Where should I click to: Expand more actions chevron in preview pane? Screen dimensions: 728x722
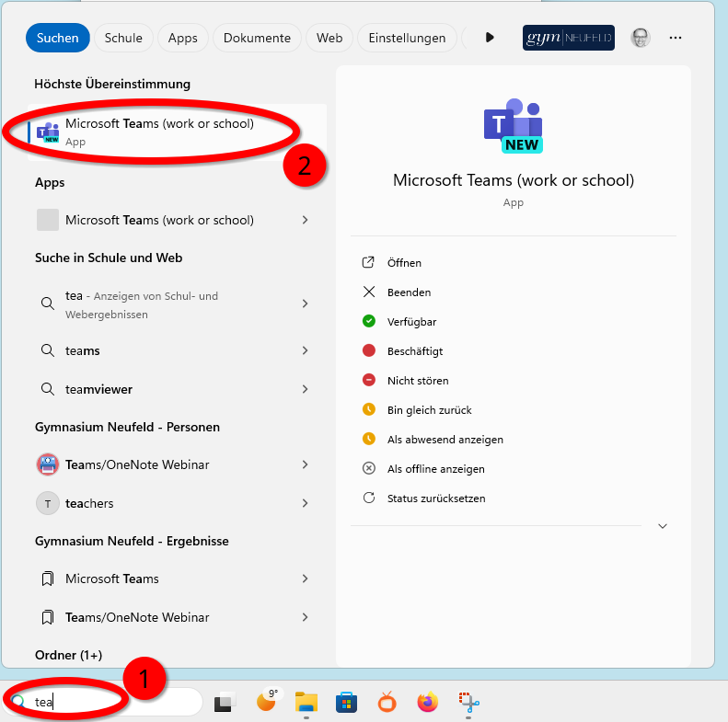point(663,526)
